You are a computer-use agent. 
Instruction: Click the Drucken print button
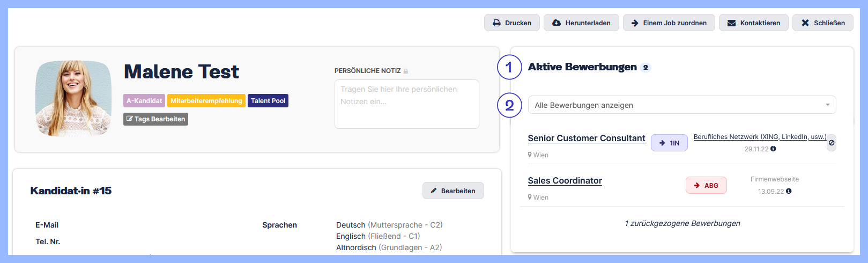pyautogui.click(x=511, y=23)
